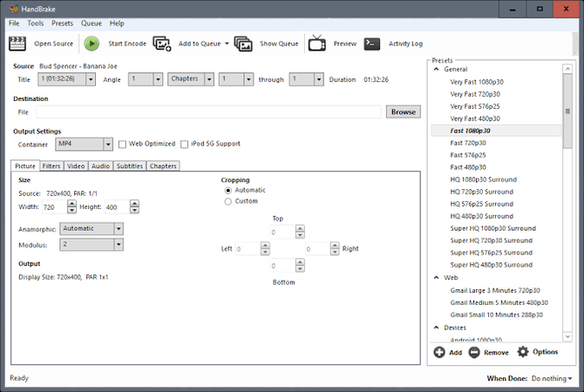Select the Very Fast 720p30 preset
The height and width of the screenshot is (392, 584).
(x=475, y=93)
